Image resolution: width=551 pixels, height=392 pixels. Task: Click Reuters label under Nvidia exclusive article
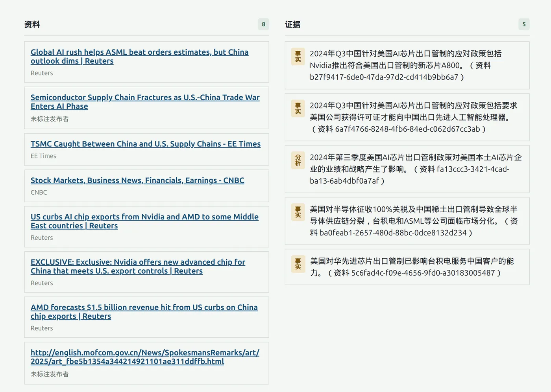pos(42,283)
